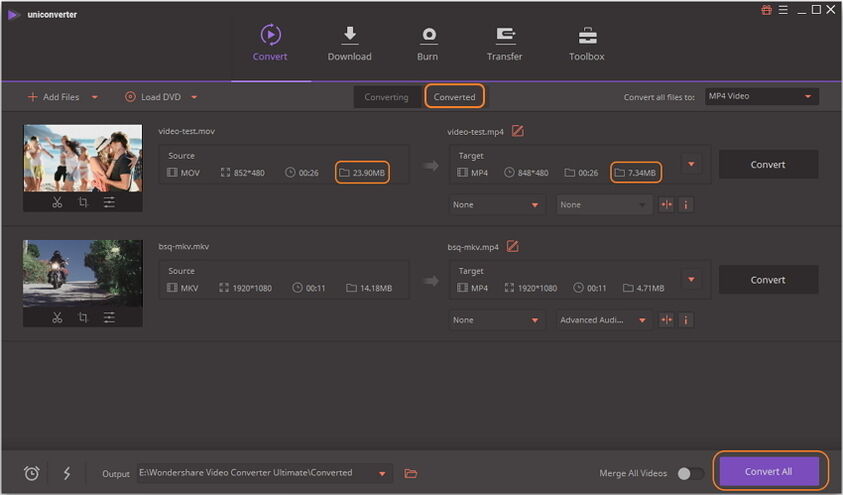Click the crop icon under bsq-mkv thumbnail

pyautogui.click(x=83, y=317)
